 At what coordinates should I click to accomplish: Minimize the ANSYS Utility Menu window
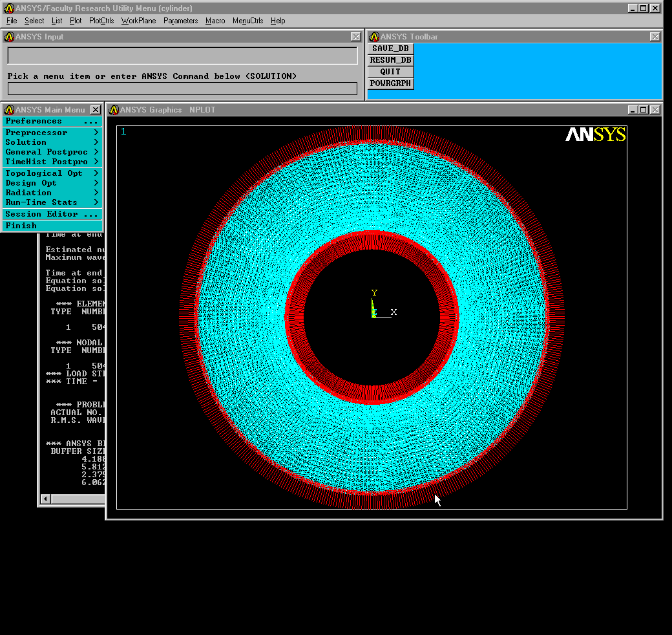point(633,8)
